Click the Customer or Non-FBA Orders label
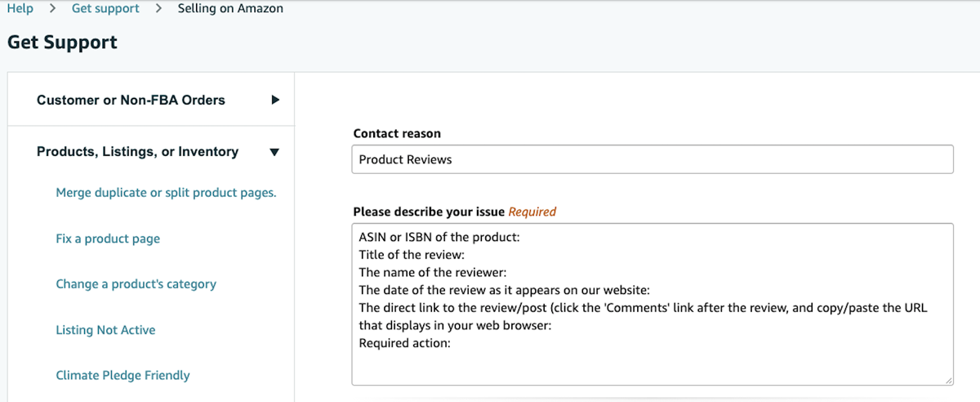980x402 pixels. tap(131, 100)
